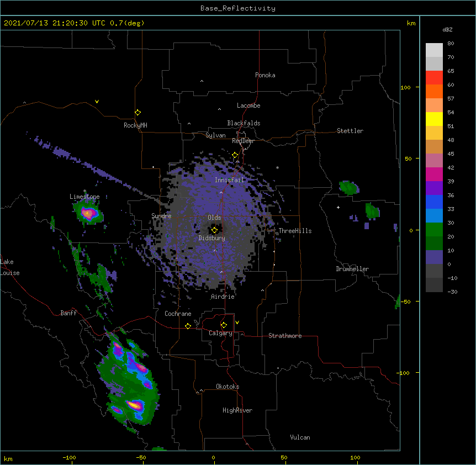Screen dimensions: 476x465
Task: Select the yellow diamond marker above RockyMH
Action: 138,113
